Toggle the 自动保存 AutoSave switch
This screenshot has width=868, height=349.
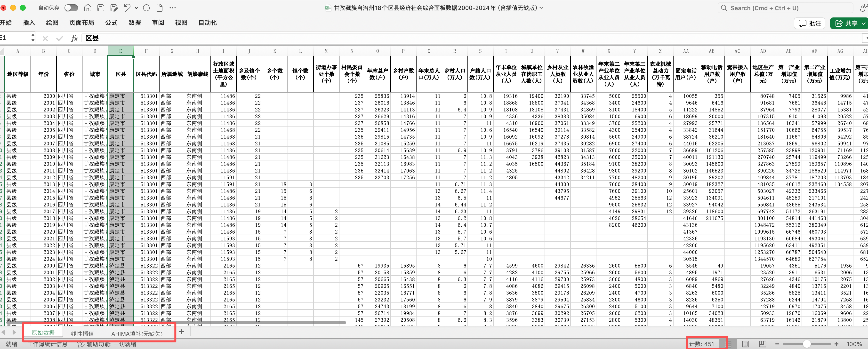71,8
